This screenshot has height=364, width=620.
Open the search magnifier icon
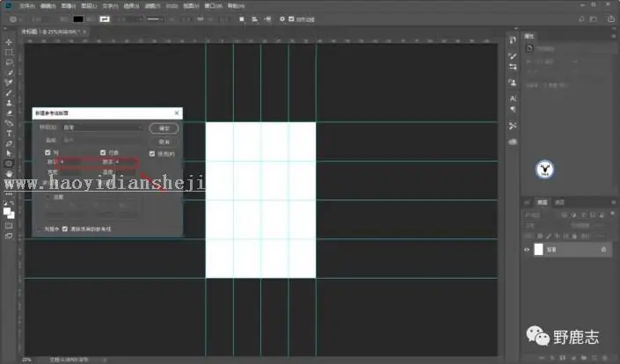coord(581,19)
